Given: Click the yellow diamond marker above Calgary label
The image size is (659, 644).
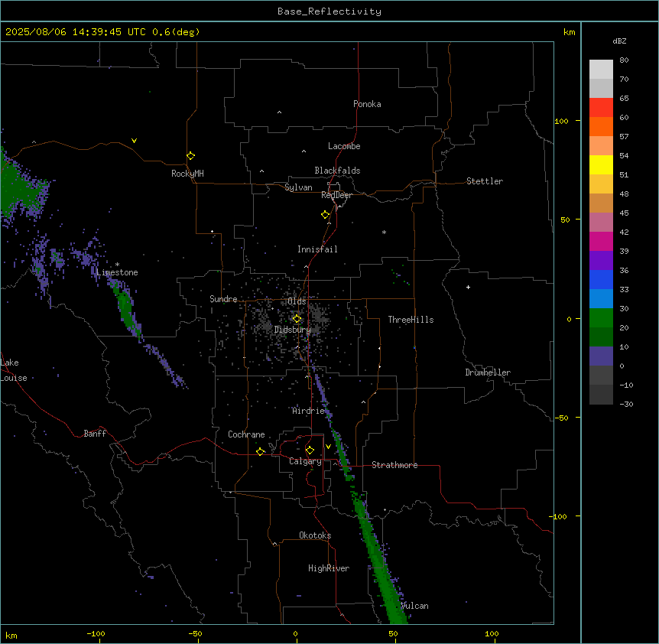Looking at the screenshot, I should coord(310,450).
